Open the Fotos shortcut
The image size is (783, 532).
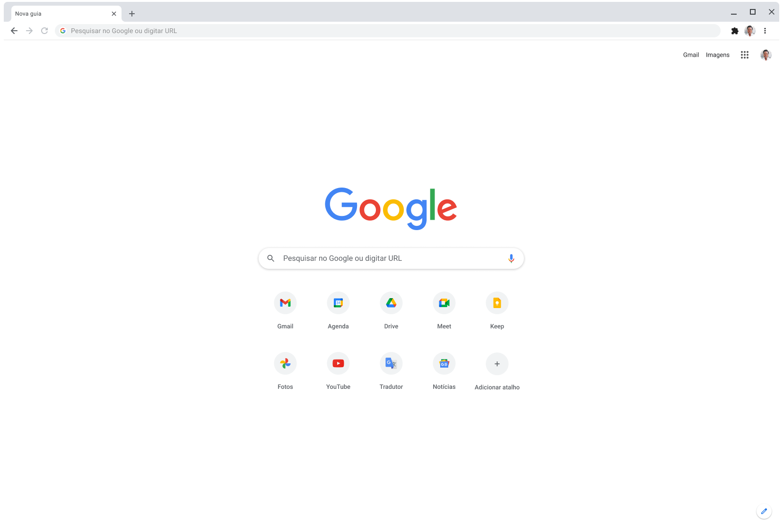point(285,363)
